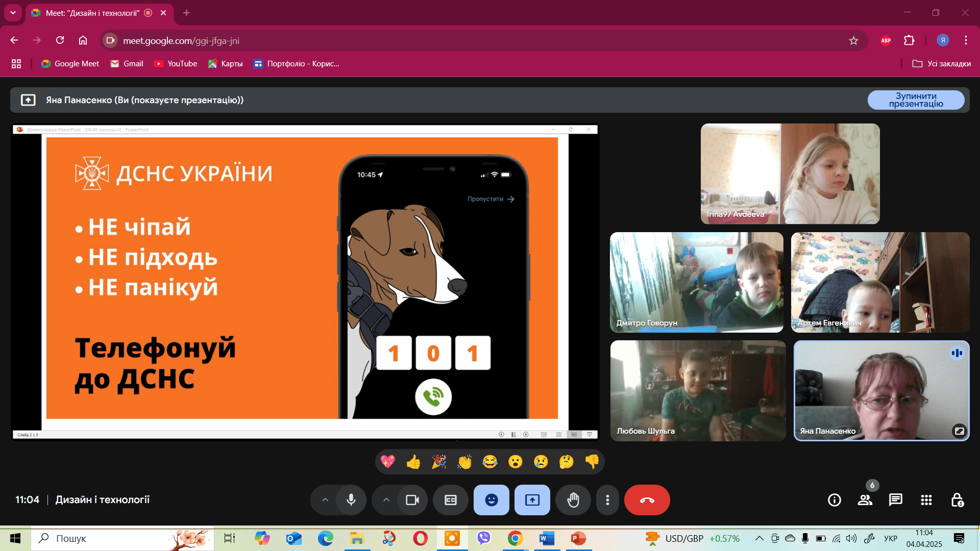Open the apps grid in bookmarks bar
The height and width of the screenshot is (551, 980).
(x=16, y=64)
